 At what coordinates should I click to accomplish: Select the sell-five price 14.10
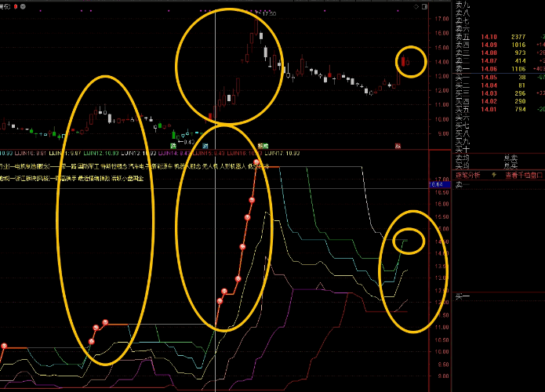(489, 37)
